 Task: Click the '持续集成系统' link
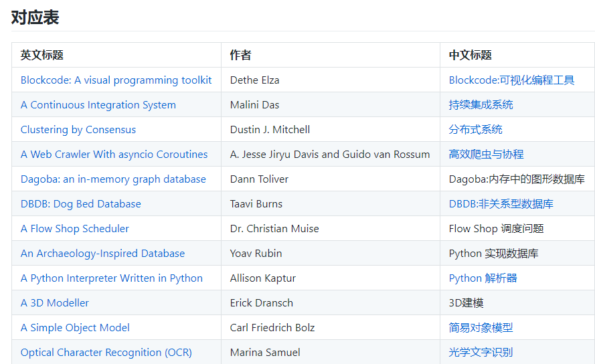tap(481, 105)
